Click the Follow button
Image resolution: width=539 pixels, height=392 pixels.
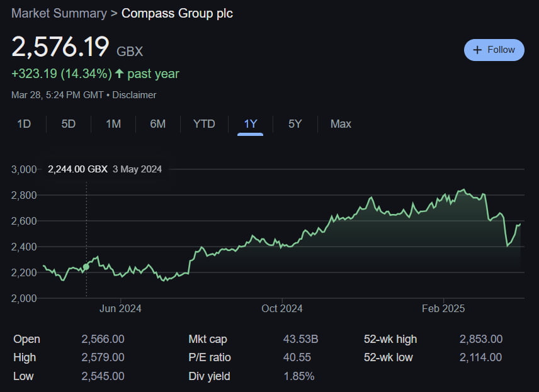tap(494, 50)
